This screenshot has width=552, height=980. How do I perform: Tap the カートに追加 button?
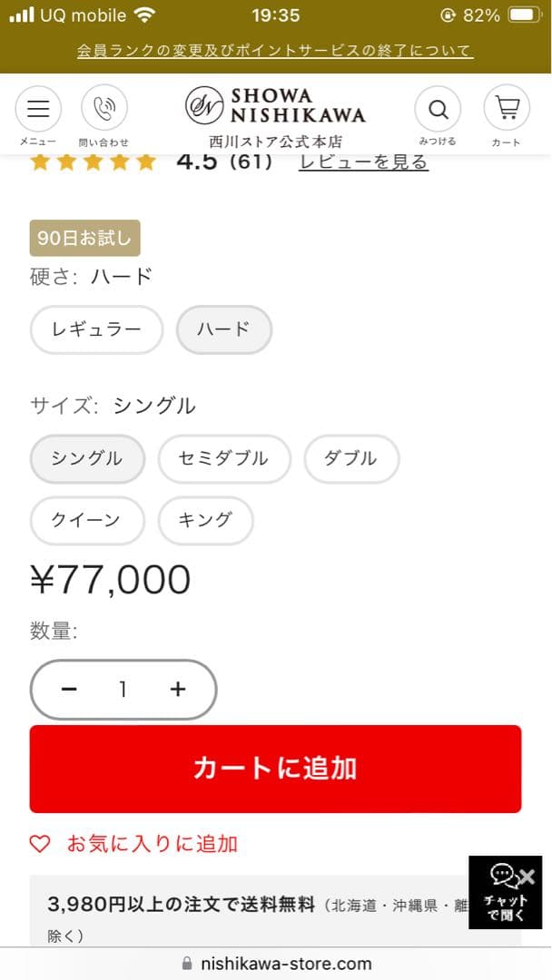point(275,768)
